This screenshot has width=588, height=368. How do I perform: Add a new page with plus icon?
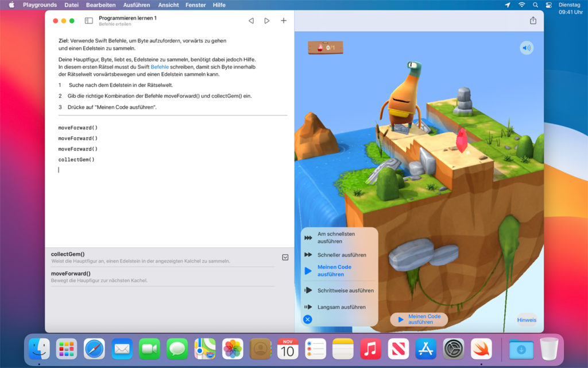pos(284,21)
